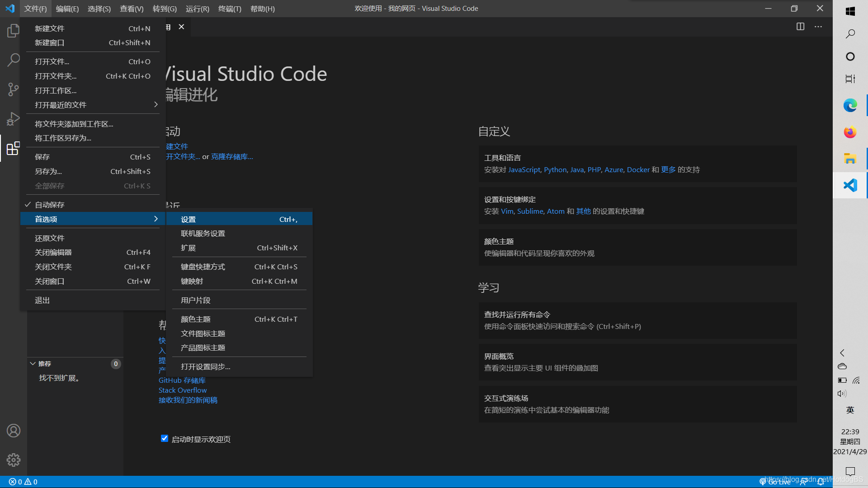
Task: Select 键盘快捷方式 from preferences menu
Action: (x=203, y=266)
